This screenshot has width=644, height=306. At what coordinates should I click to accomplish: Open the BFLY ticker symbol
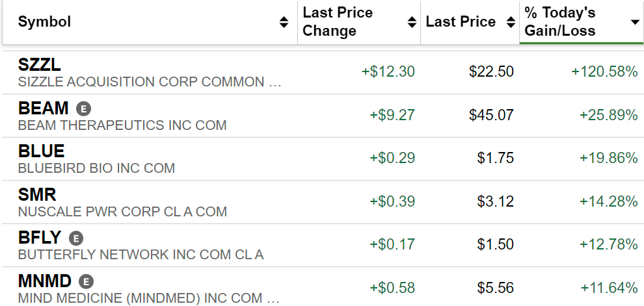coord(40,238)
